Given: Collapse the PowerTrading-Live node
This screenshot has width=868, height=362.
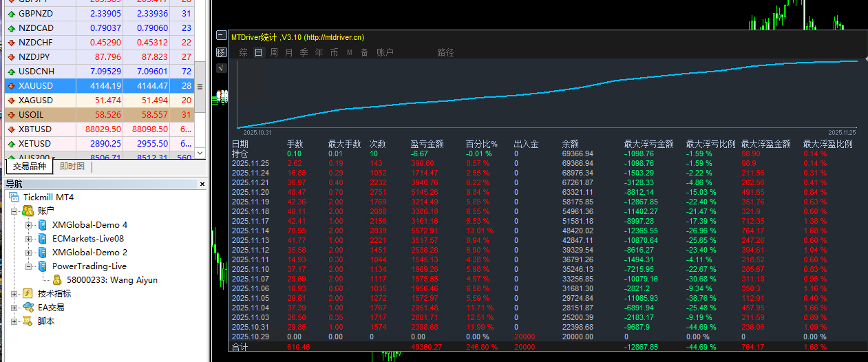Looking at the screenshot, I should [x=28, y=266].
